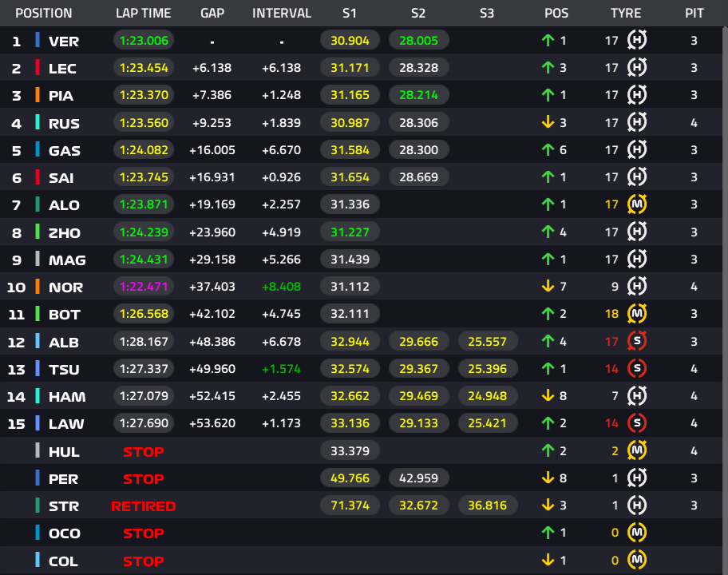
Task: Click NOR purple lap time 1:22.471
Action: coord(144,287)
